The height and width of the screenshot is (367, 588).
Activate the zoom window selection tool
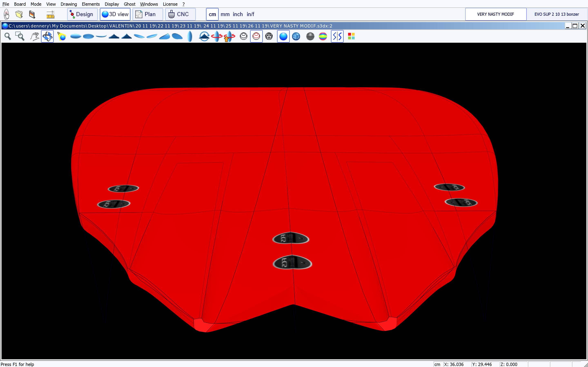[x=20, y=36]
